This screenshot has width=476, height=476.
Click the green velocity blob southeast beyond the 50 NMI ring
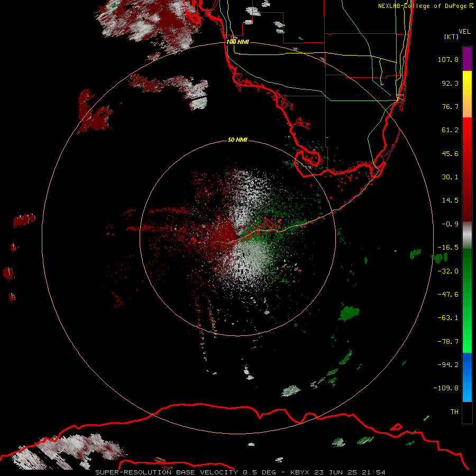click(x=349, y=313)
